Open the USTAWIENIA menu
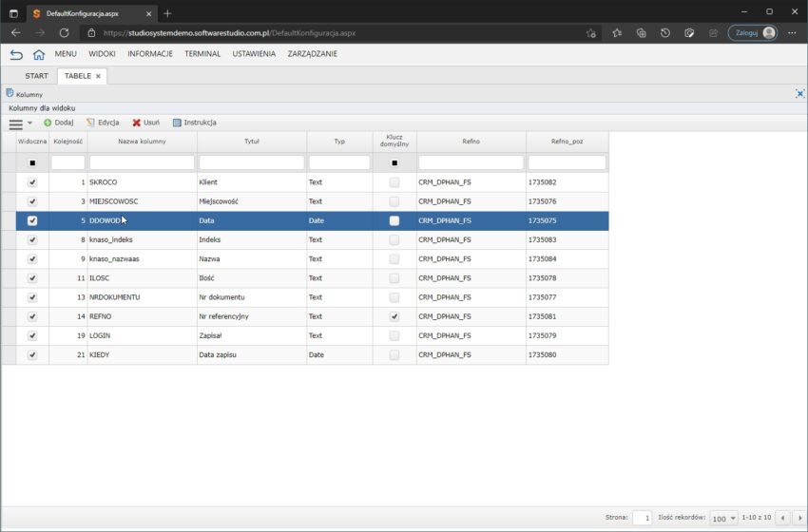 pyautogui.click(x=254, y=54)
